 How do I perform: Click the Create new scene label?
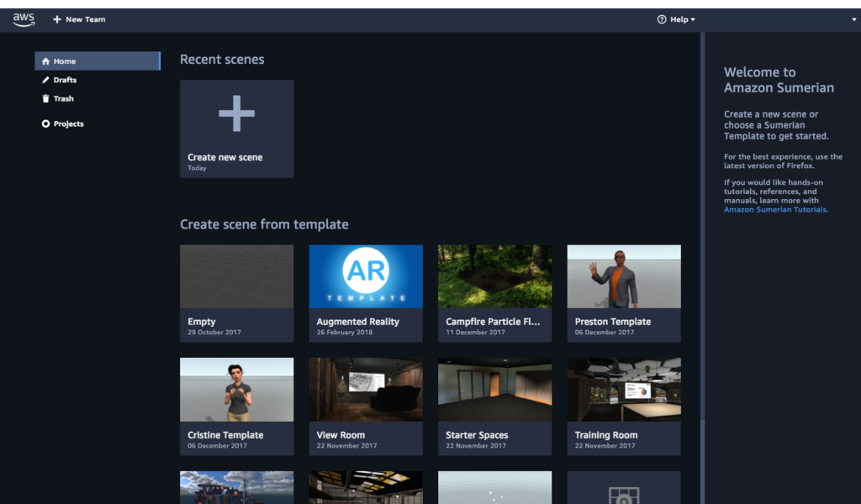coord(225,157)
